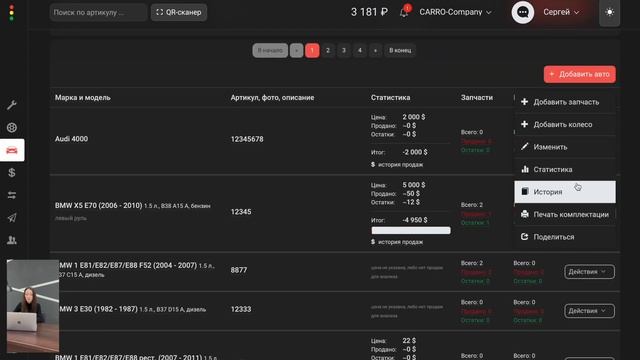Click the Марка и модель column header
Screen dimensions: 640x360
83,98
